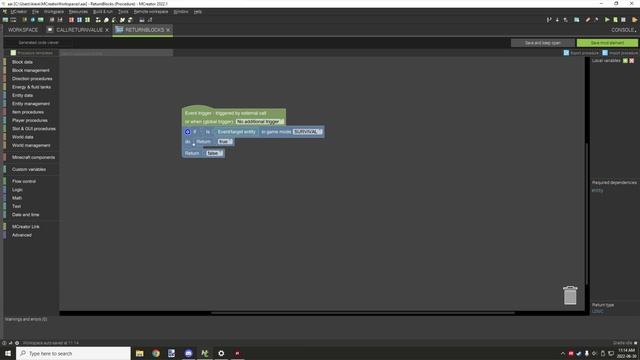Click the git branch icon in toolbar
Image resolution: width=640 pixels, height=360 pixels.
549,20
